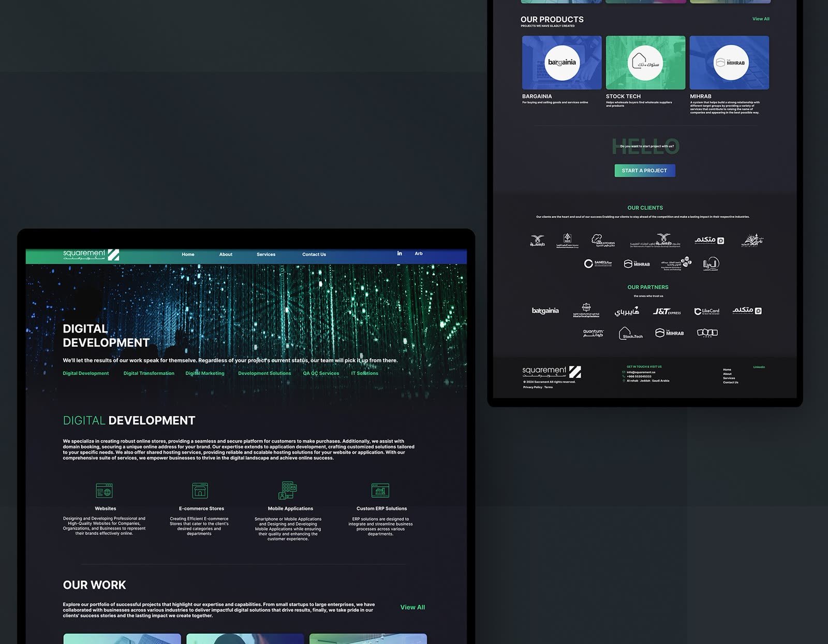
Task: Click the OUR PARTNERS heading
Action: click(x=648, y=287)
